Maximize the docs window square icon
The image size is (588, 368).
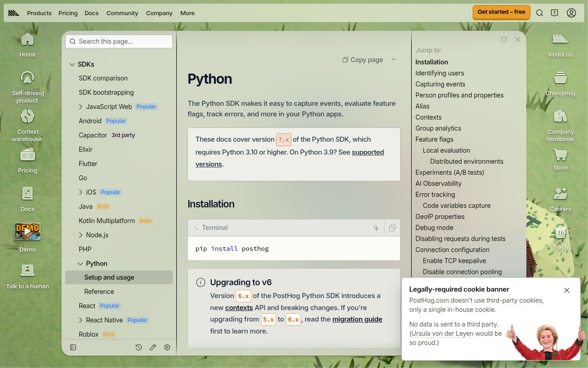click(x=504, y=40)
